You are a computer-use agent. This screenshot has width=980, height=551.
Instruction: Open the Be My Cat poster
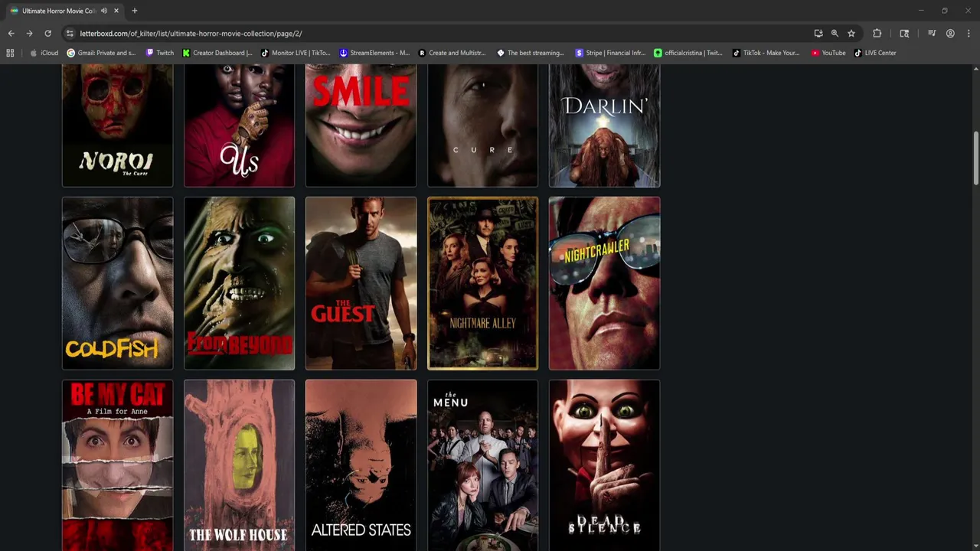[117, 465]
